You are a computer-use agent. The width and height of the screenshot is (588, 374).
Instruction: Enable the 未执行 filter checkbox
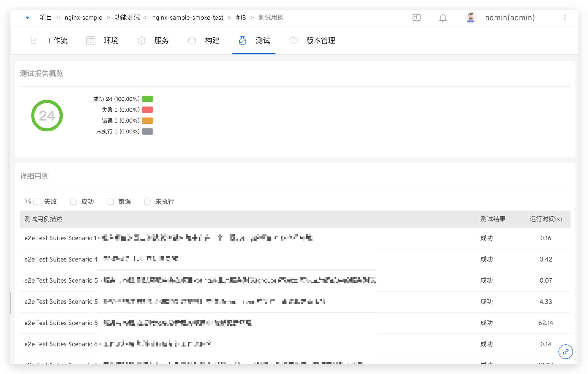pyautogui.click(x=147, y=201)
